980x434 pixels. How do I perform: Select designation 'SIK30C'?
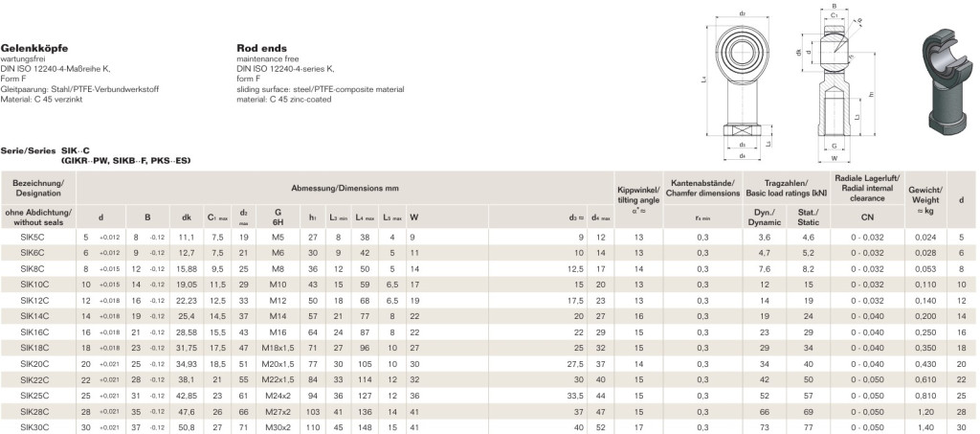(35, 427)
